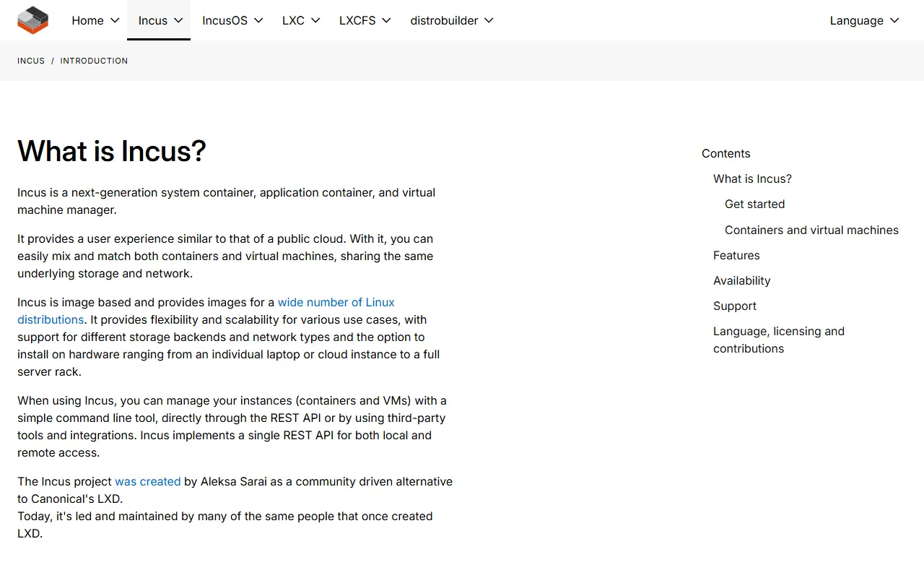Jump to Availability section in Contents
The height and width of the screenshot is (578, 924).
pyautogui.click(x=741, y=280)
